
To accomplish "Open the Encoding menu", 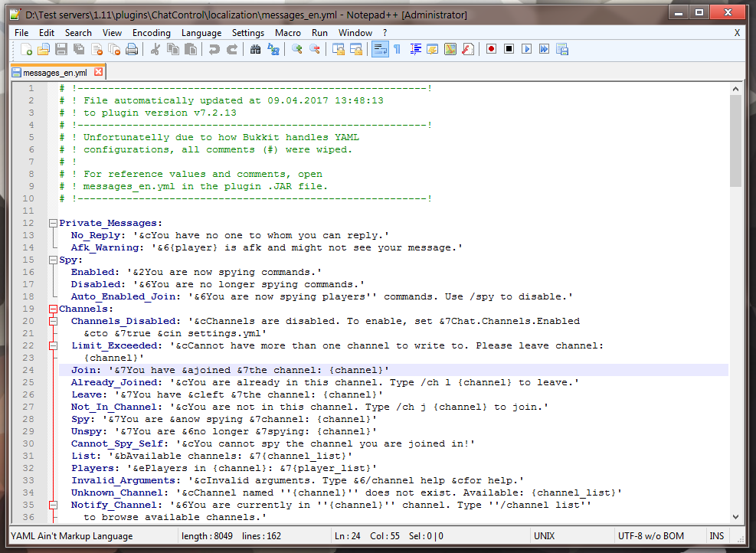I will [x=152, y=33].
